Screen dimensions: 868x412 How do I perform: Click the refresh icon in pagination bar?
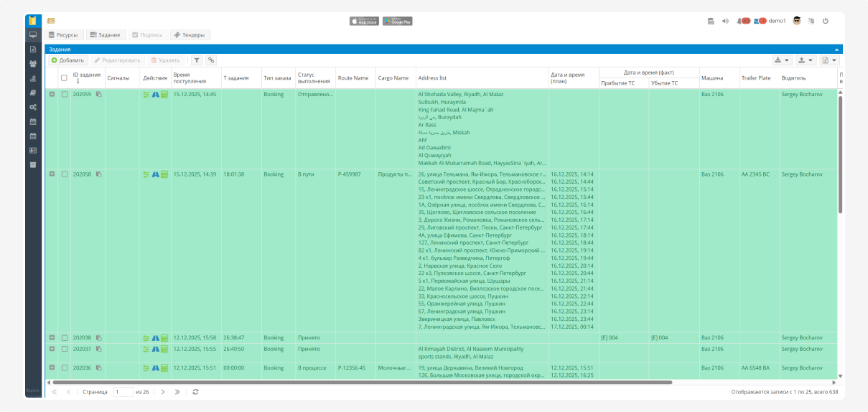195,392
